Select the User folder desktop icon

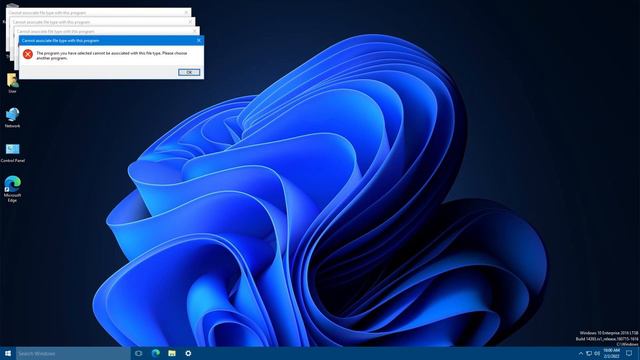[12, 83]
